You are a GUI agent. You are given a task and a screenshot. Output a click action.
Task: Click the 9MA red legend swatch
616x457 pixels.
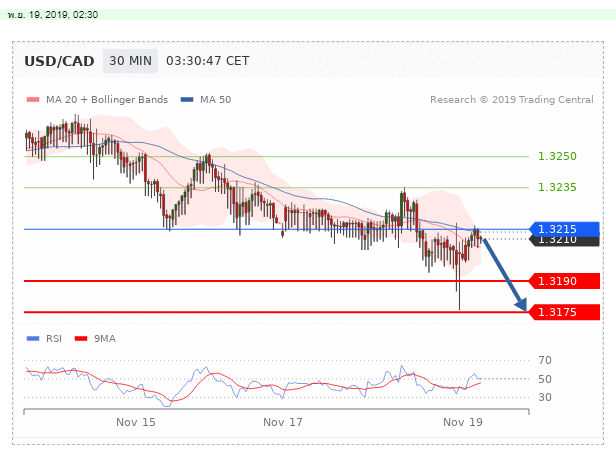81,339
